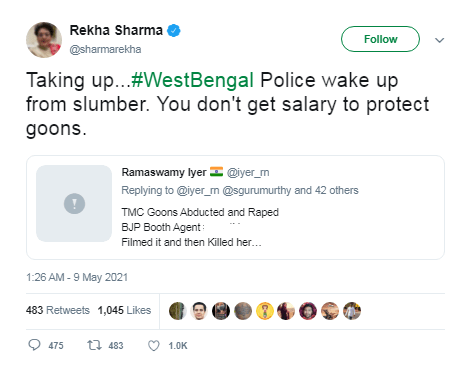Viewport: 469px width, 370px height.
Task: Click the last liker avatar in row
Action: 352,311
